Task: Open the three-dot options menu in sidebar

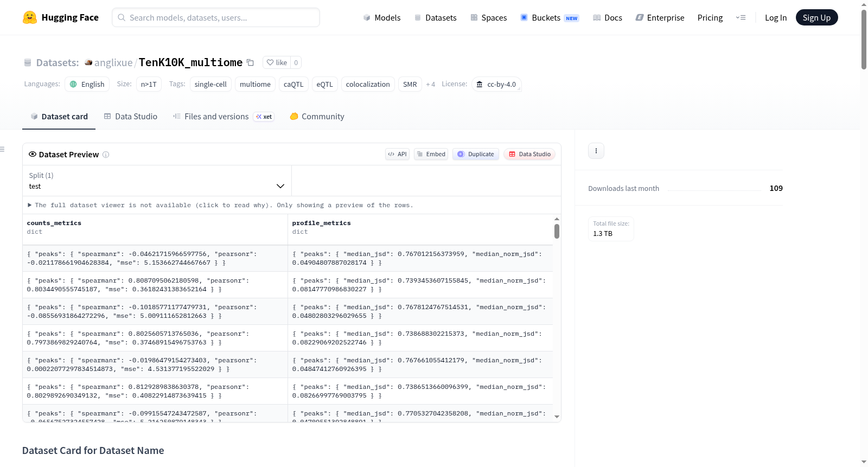Action: [596, 151]
